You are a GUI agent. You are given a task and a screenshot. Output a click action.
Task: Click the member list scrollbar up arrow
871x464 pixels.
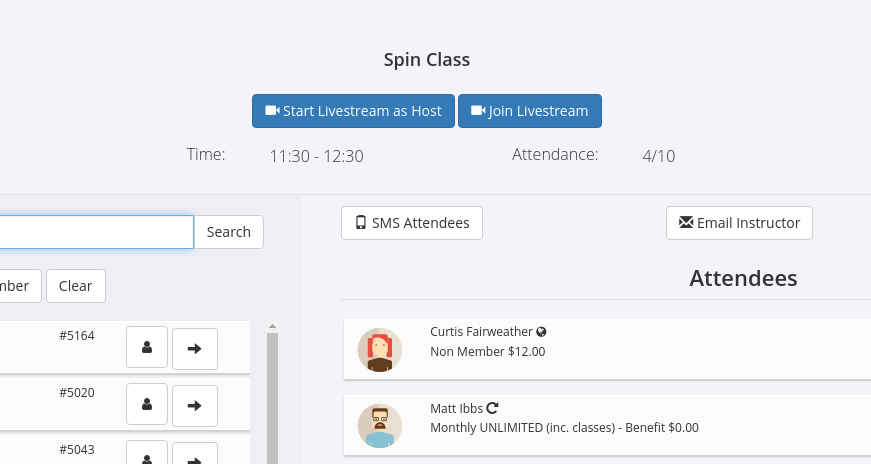coord(272,327)
